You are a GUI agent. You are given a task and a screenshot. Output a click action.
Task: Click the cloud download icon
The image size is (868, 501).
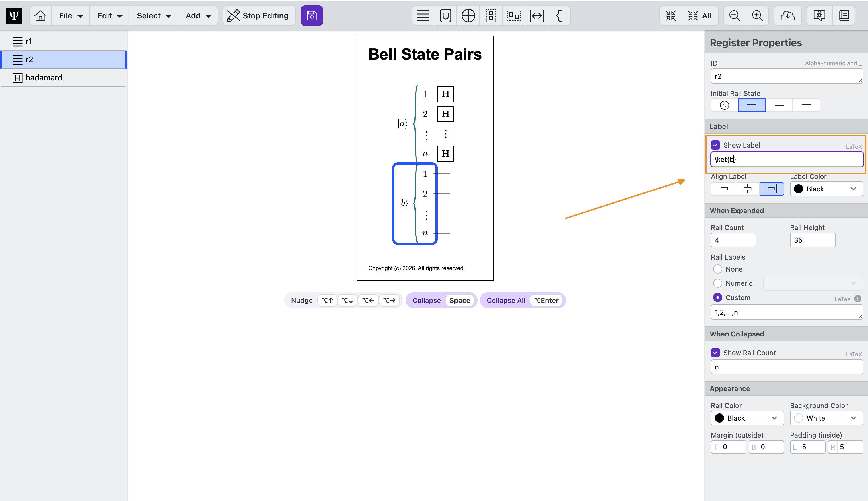click(787, 15)
